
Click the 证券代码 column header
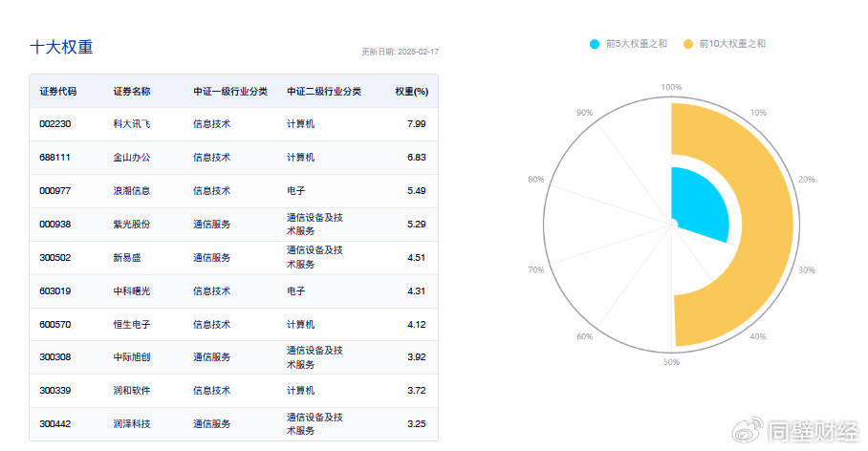(x=58, y=92)
